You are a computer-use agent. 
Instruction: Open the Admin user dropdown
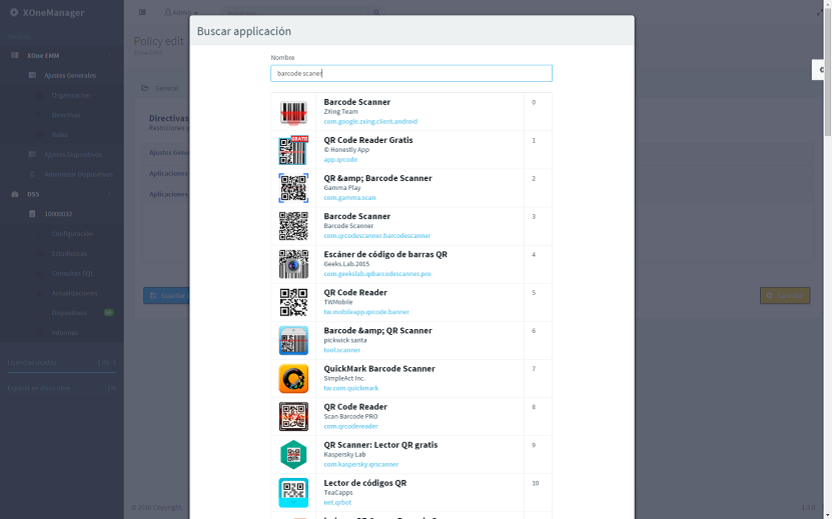tap(181, 12)
